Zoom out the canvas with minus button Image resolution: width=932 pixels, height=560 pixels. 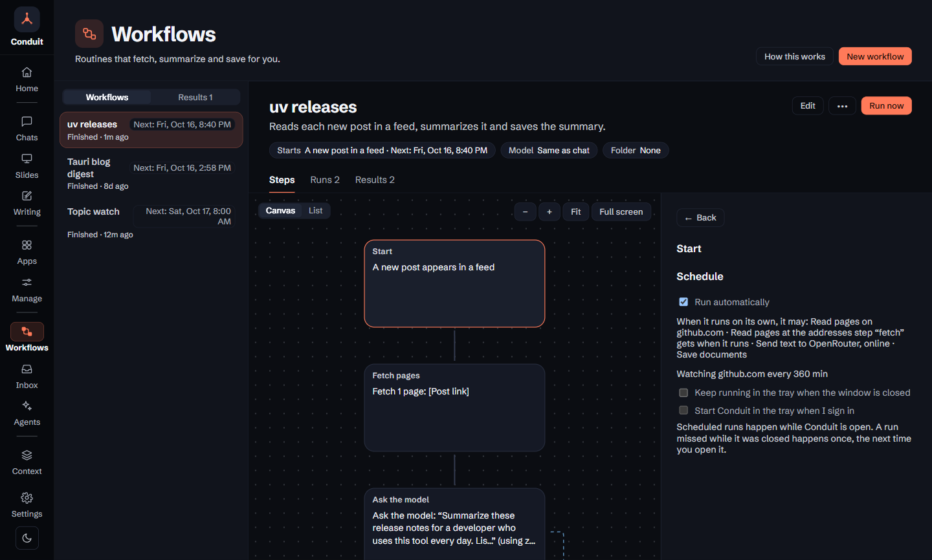coord(525,211)
